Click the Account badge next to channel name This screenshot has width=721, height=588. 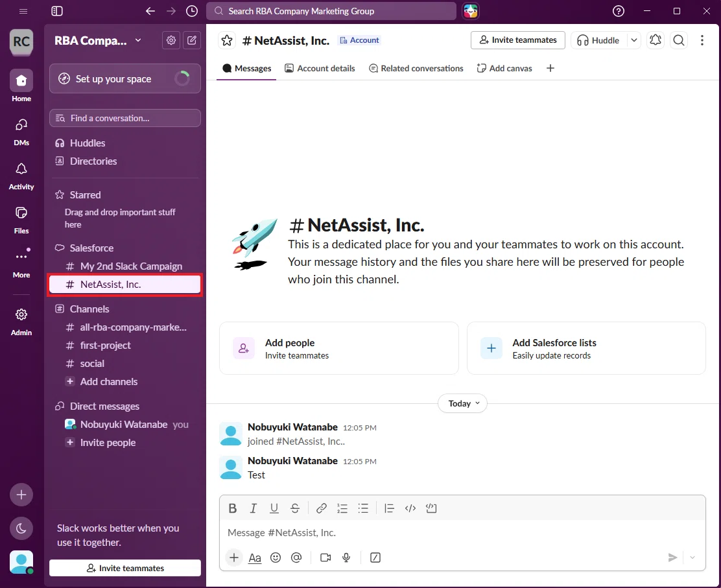[x=360, y=40]
